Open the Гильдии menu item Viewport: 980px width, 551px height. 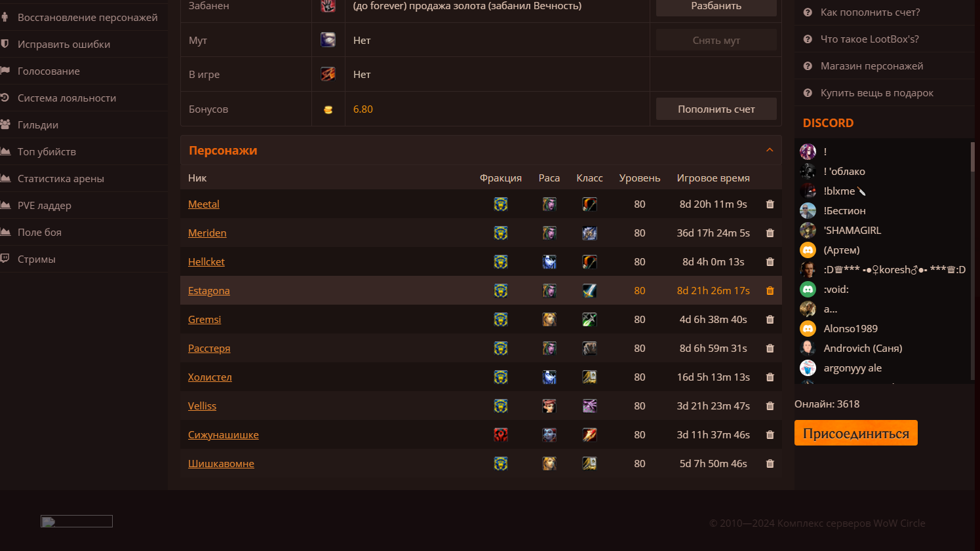point(38,125)
